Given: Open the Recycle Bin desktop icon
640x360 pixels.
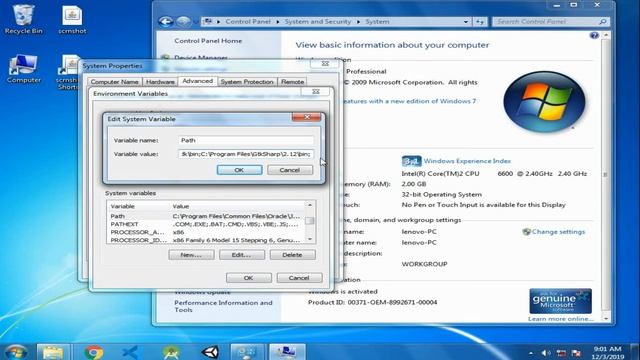Looking at the screenshot, I should (23, 19).
